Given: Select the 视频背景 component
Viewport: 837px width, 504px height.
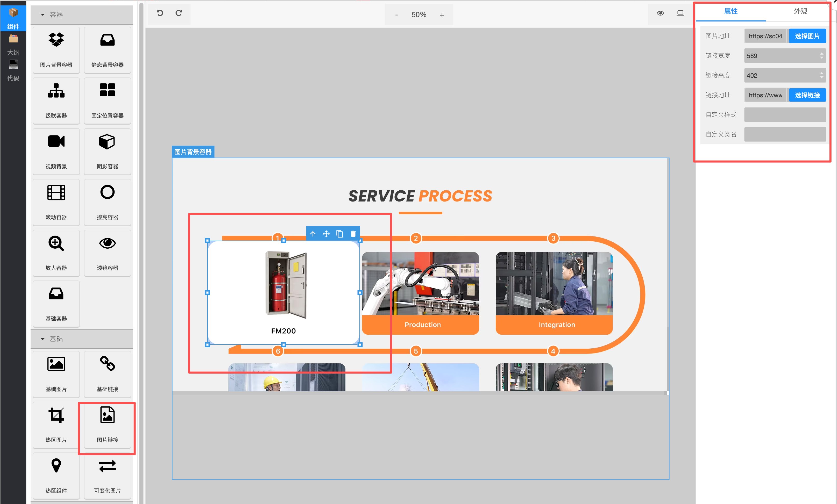Looking at the screenshot, I should tap(56, 151).
